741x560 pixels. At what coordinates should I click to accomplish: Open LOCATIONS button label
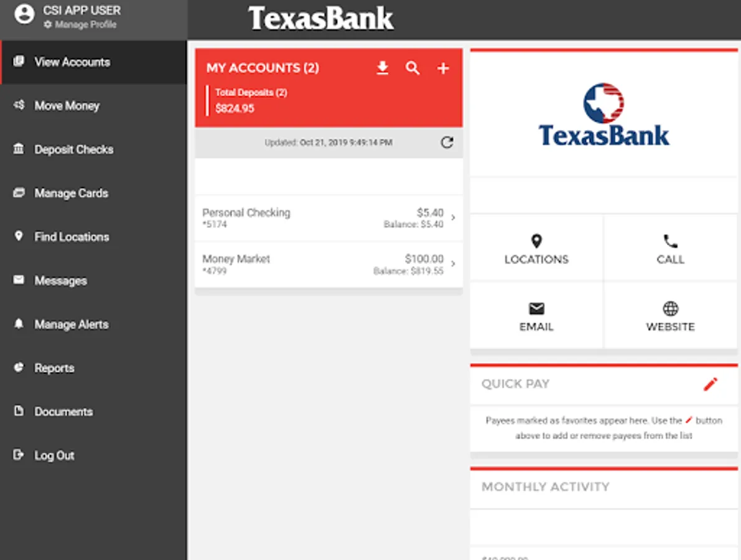(536, 259)
